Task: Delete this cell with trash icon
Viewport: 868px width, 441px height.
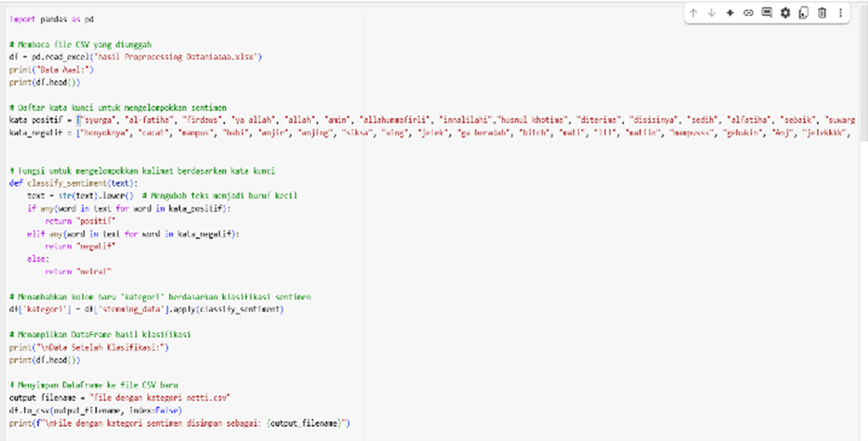Action: 822,13
